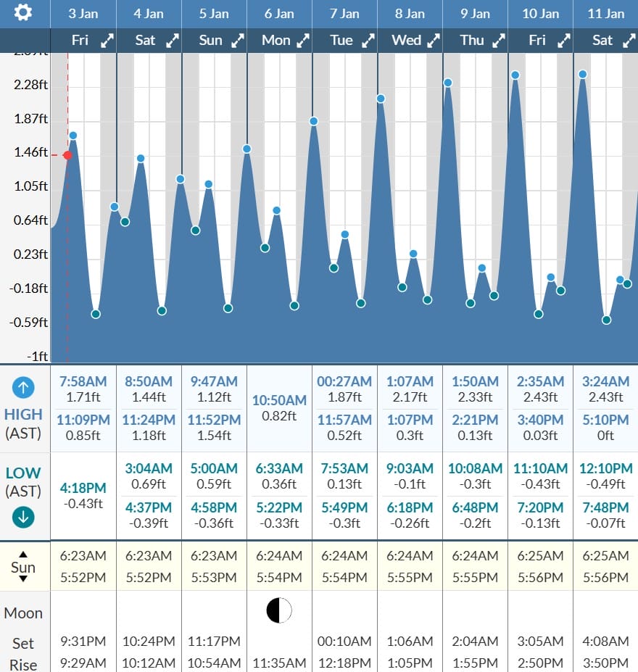Click the 00:27AM high tide point on 7 Jan chart
638x672 pixels.
(314, 121)
